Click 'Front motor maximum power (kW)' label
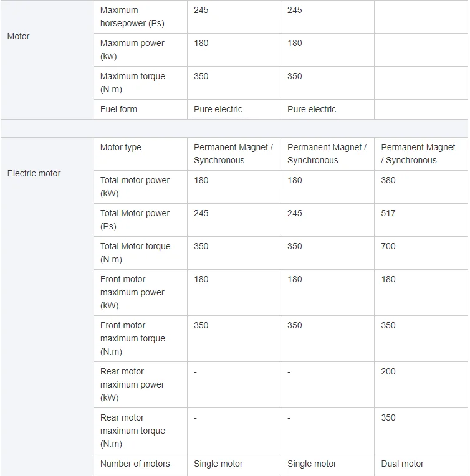 [x=132, y=292]
